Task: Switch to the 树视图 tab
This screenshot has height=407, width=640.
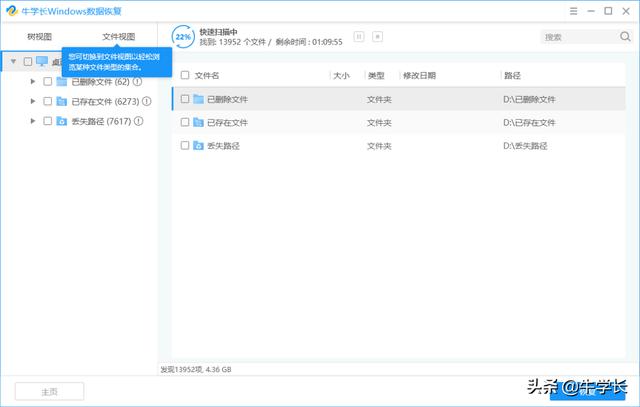Action: pyautogui.click(x=40, y=37)
